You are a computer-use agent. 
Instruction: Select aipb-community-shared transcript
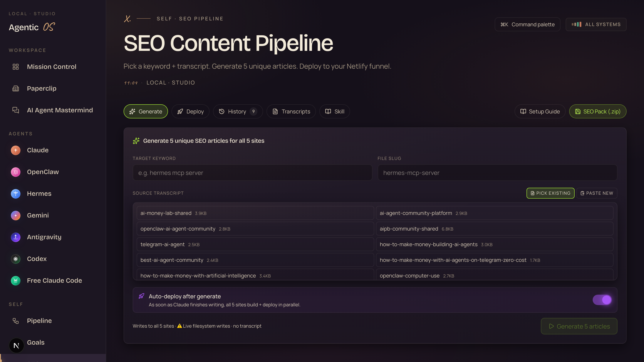495,229
